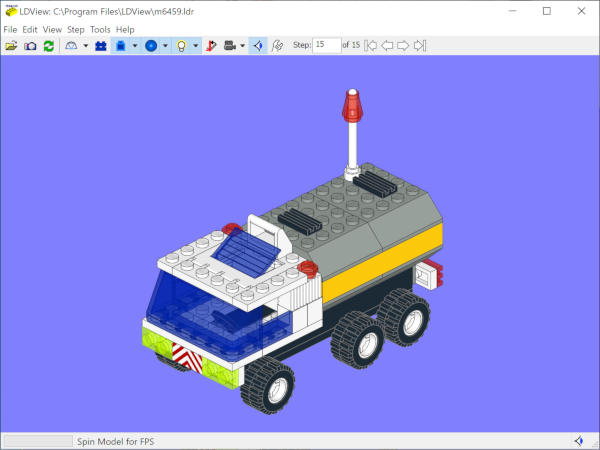Image resolution: width=600 pixels, height=450 pixels.
Task: Toggle the two-brick seams button
Action: pos(101,46)
